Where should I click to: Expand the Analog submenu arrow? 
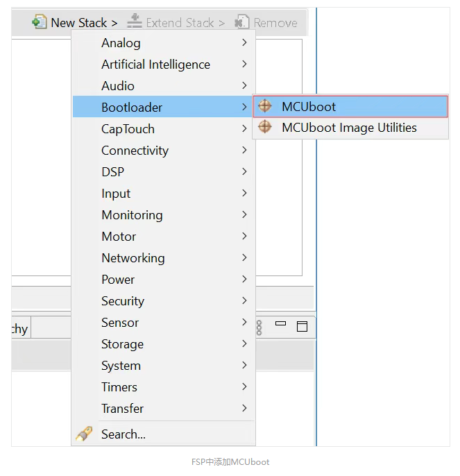244,42
